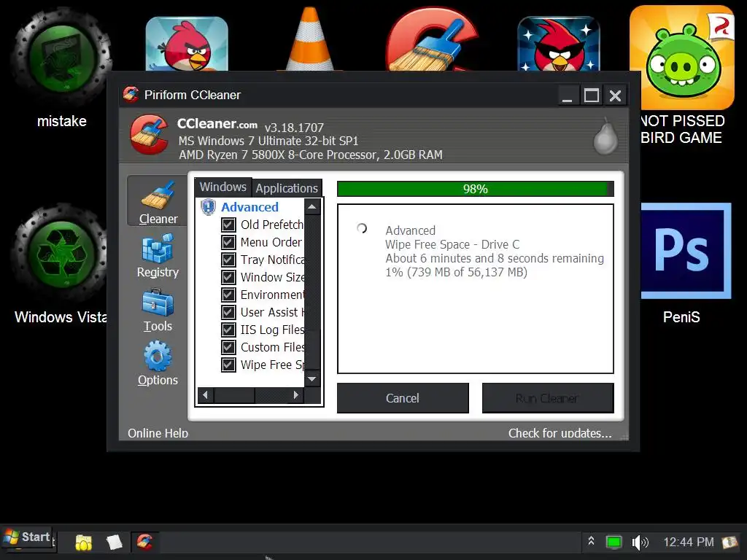
Task: Select Advanced category heading
Action: tap(249, 207)
